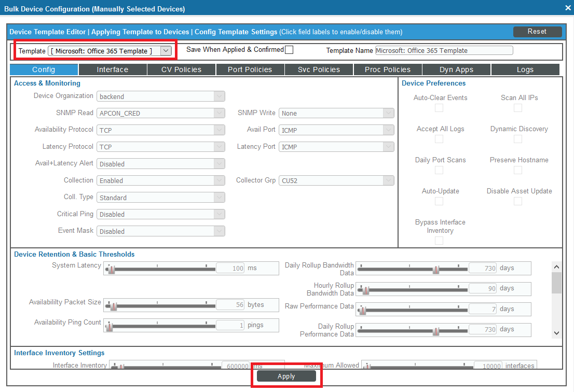Check the Disable Asset Update checkbox
The image size is (574, 392).
[x=517, y=201]
